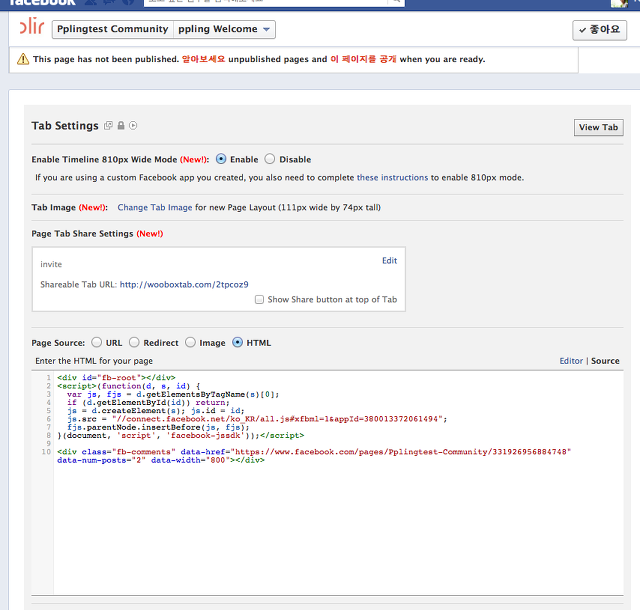
Task: Open the ppling Welcome dropdown
Action: (224, 29)
